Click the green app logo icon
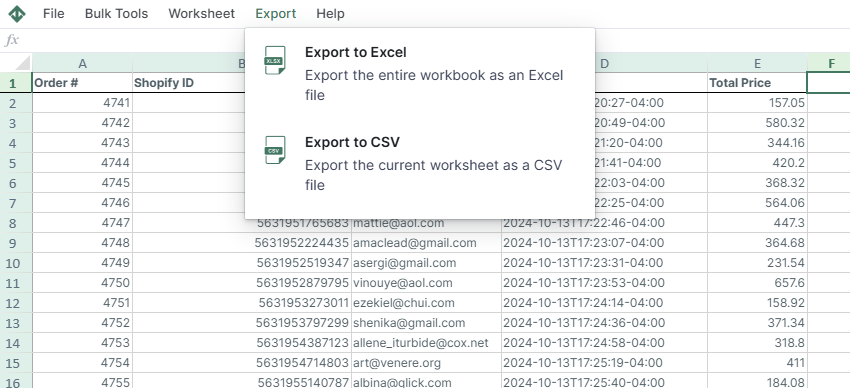 tap(17, 14)
